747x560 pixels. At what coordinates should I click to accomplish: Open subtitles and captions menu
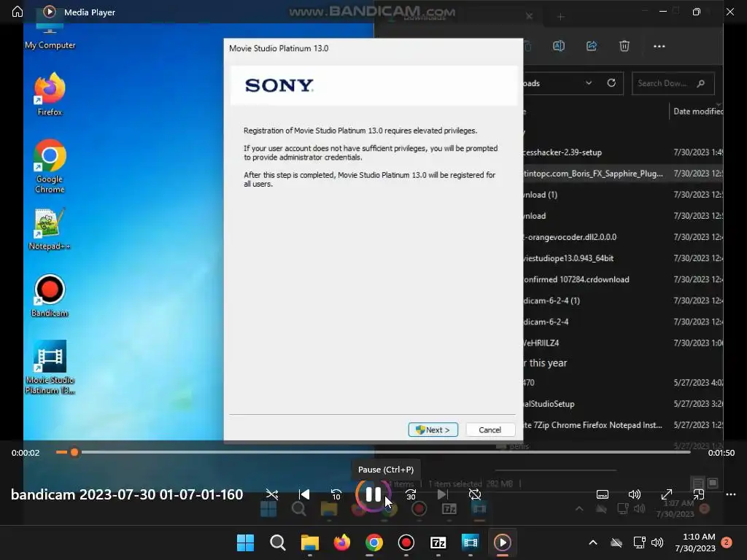[x=602, y=494]
